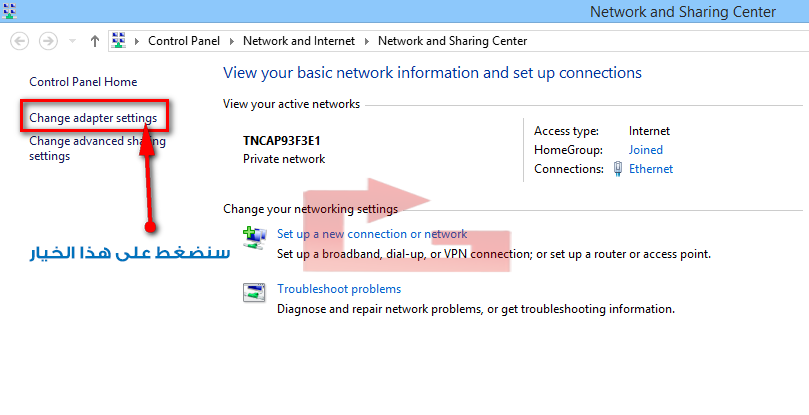Click the network icon in address bar
This screenshot has height=415, width=809.
119,41
